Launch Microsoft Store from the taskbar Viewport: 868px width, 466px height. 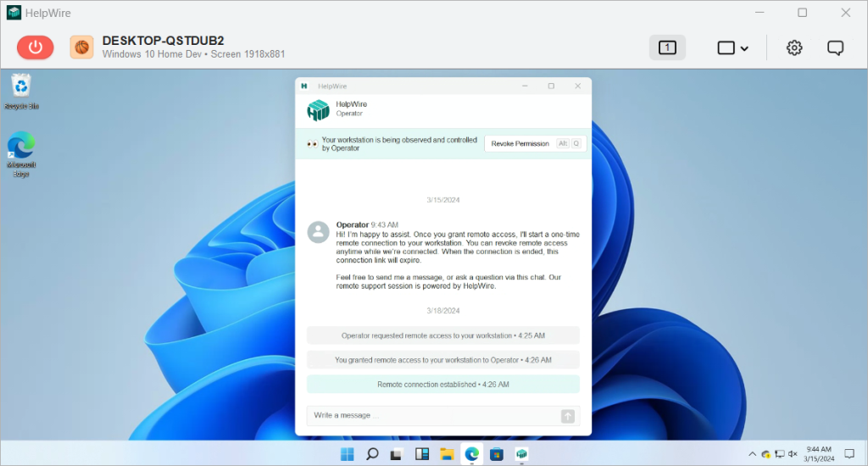click(x=497, y=454)
